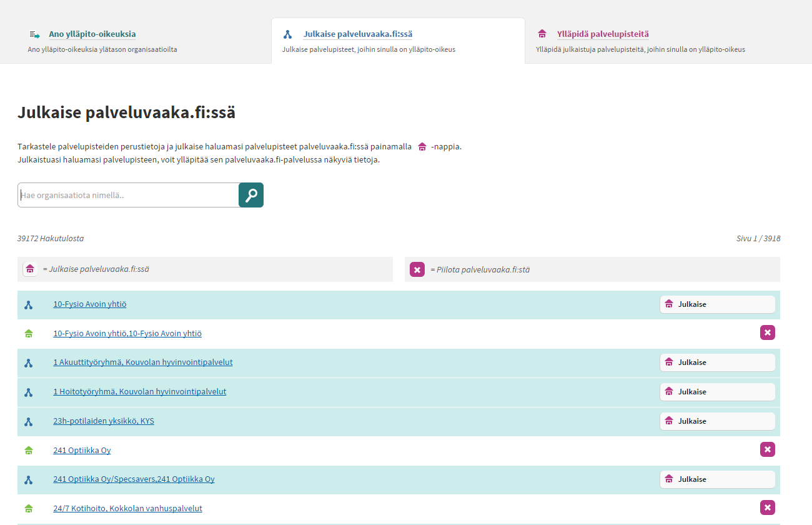Click Ano ylläpito-oikeuksia ylätason organisaatioilta description
Image resolution: width=812 pixels, height=525 pixels.
(x=102, y=49)
